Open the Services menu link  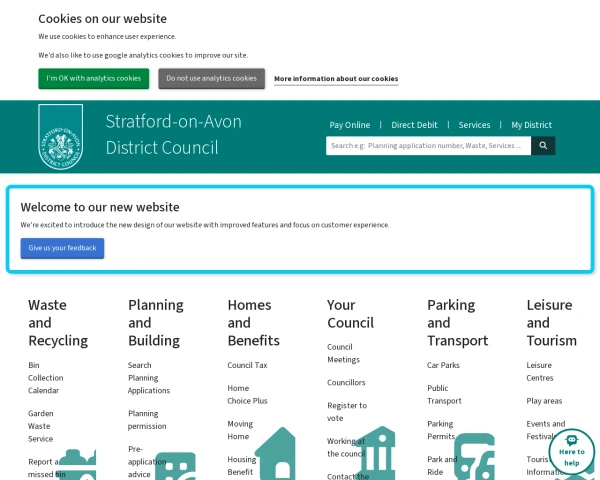pyautogui.click(x=474, y=125)
